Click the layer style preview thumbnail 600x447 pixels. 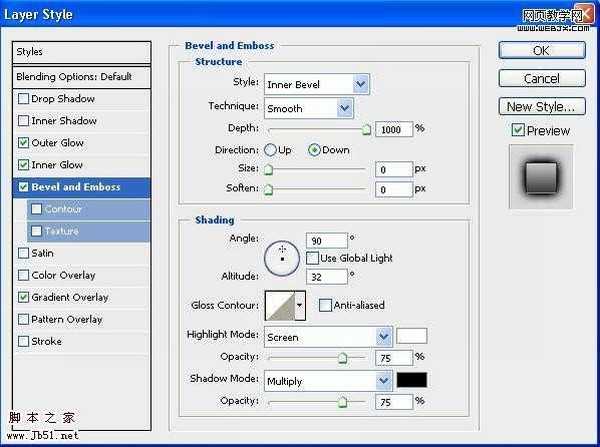tap(540, 176)
